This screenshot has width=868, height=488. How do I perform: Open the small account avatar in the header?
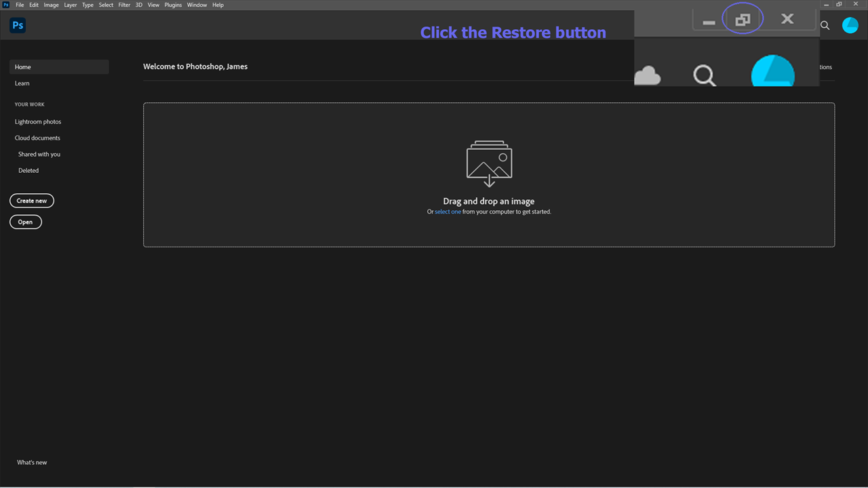click(850, 26)
